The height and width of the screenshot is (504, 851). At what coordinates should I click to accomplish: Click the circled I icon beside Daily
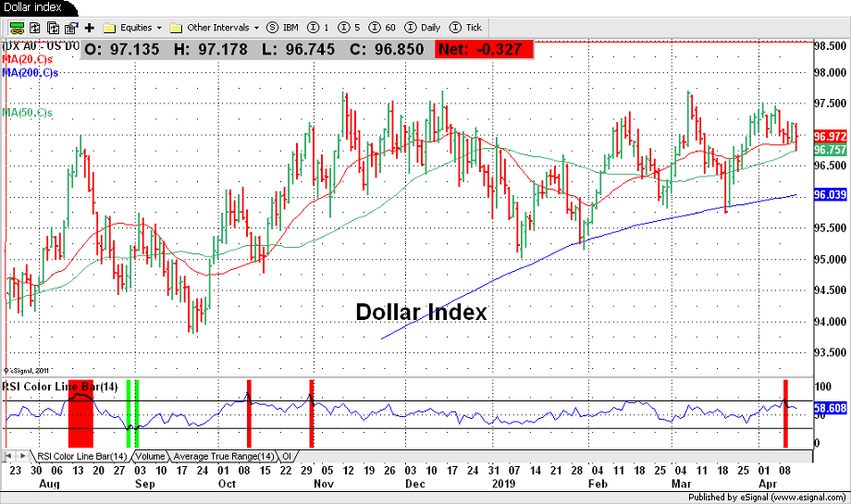411,28
